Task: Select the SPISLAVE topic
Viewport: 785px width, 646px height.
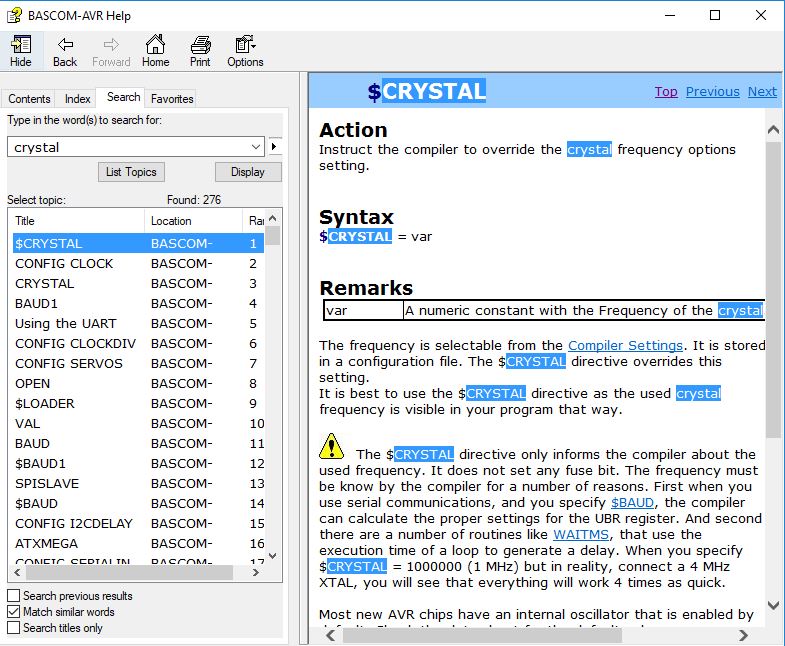Action: pos(137,484)
